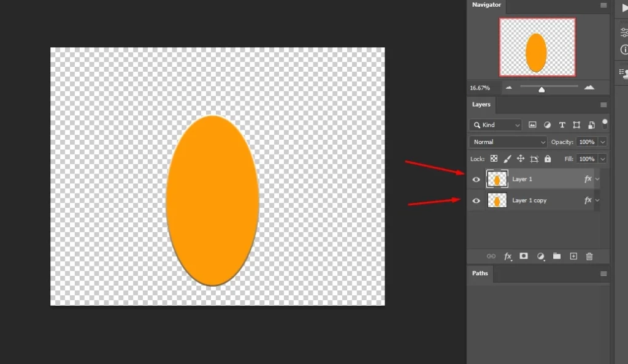Toggle visibility of Layer 1 copy
The image size is (628, 364).
click(476, 200)
